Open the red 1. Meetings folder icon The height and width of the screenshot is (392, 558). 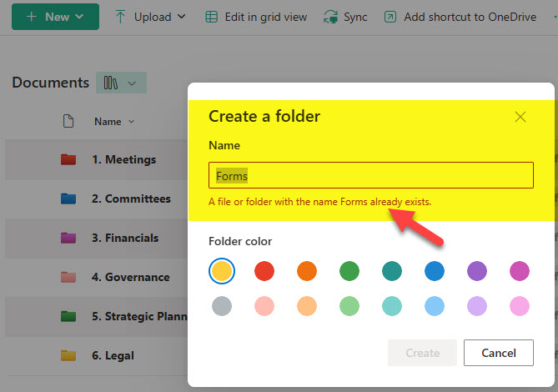68,159
